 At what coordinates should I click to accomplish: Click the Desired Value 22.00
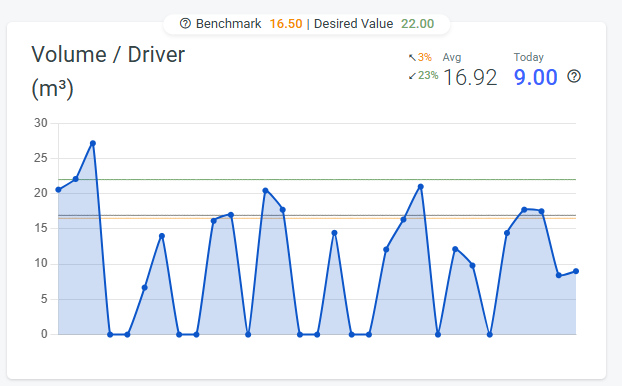[x=417, y=24]
